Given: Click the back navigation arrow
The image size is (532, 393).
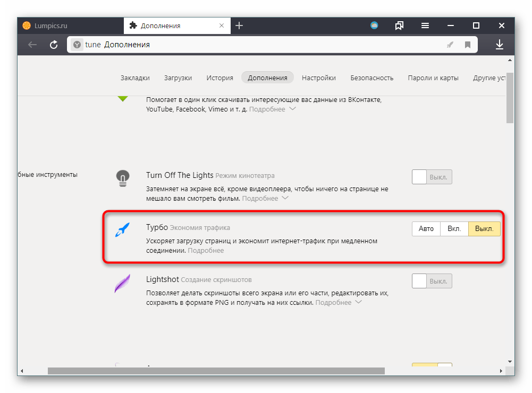Looking at the screenshot, I should [x=32, y=45].
